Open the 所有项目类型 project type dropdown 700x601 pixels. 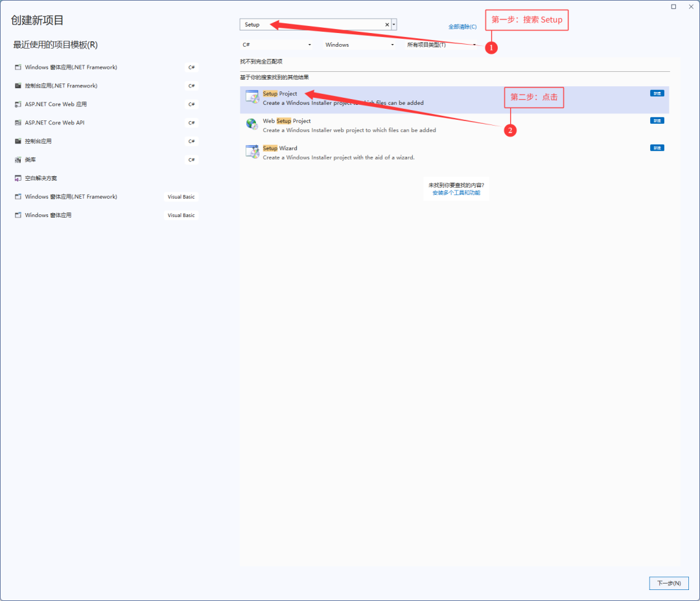442,45
